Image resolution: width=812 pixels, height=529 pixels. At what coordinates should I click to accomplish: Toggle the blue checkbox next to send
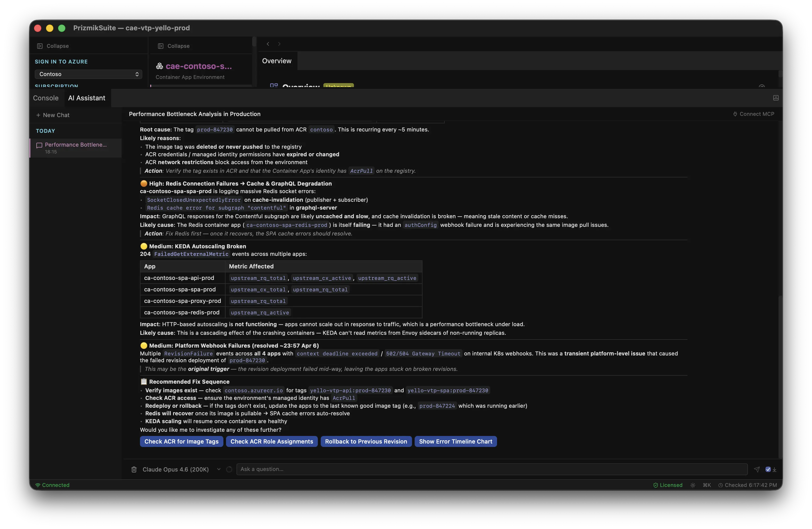pos(768,470)
